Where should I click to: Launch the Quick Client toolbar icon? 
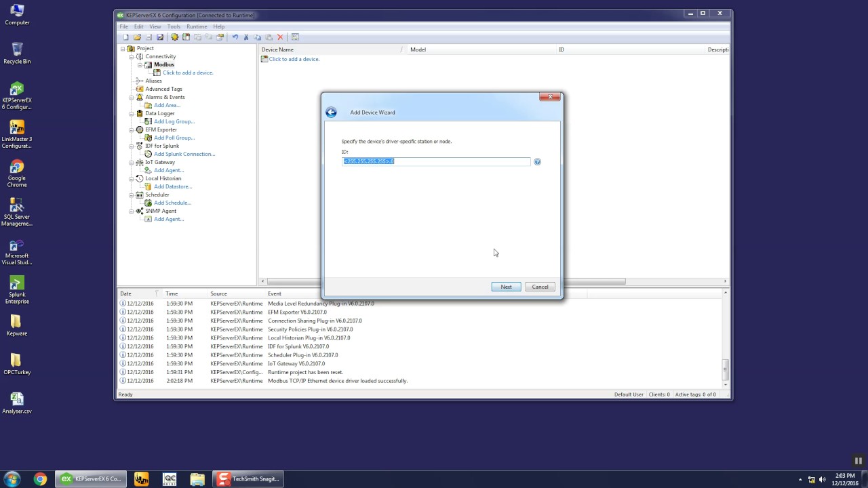pyautogui.click(x=295, y=37)
